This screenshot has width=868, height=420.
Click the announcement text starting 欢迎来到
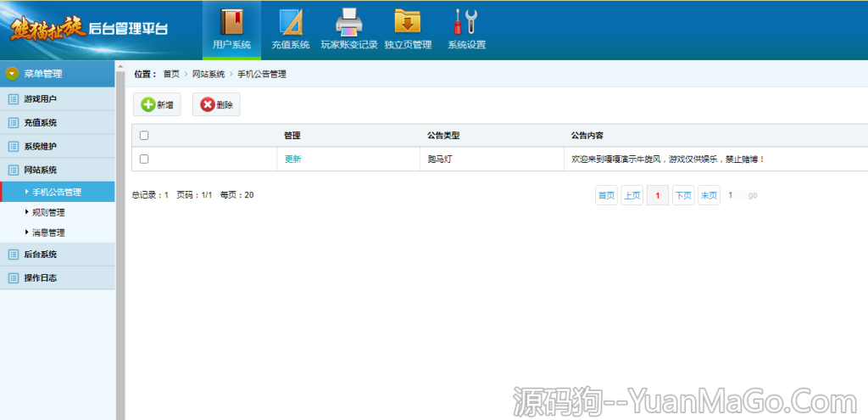668,159
